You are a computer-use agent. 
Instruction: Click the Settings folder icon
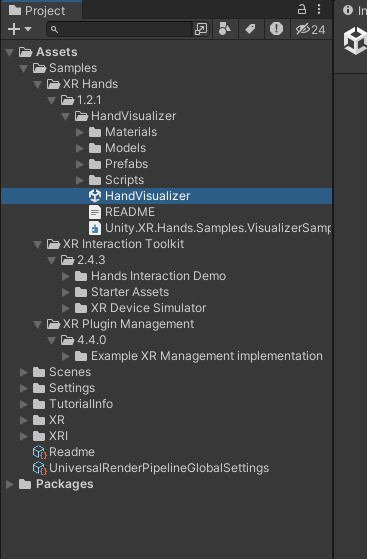(39, 389)
